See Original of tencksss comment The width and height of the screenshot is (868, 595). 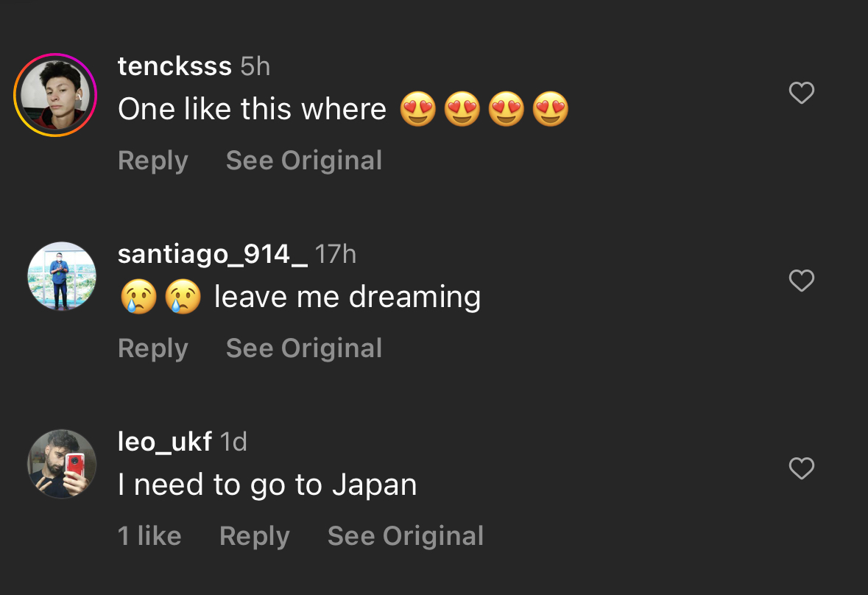[x=304, y=161]
